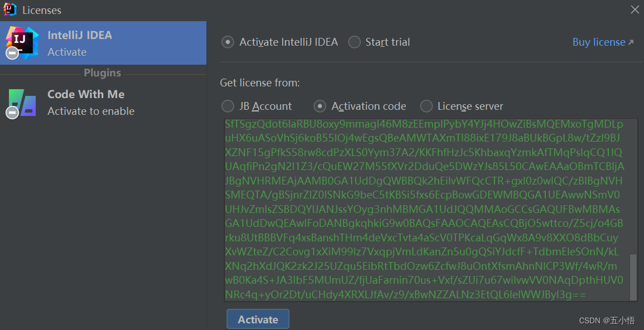Click the code line starting with 'UAqfiPn2gN2l1Z3'
The height and width of the screenshot is (330, 644).
coord(425,166)
